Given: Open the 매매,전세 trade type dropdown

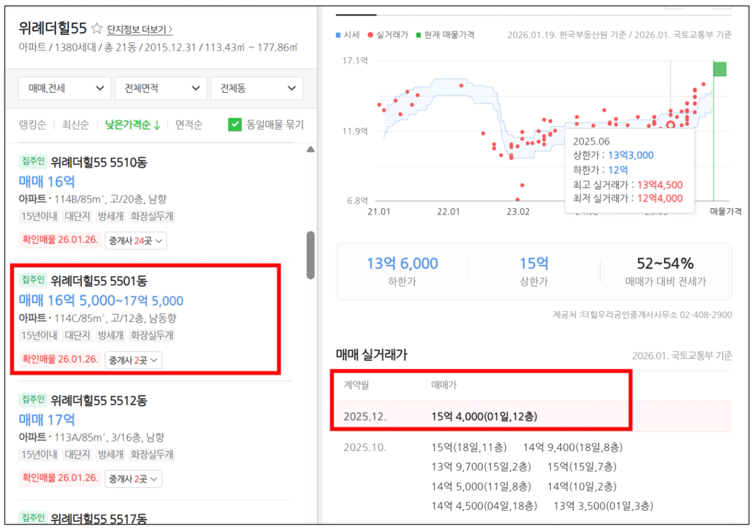Looking at the screenshot, I should (65, 88).
